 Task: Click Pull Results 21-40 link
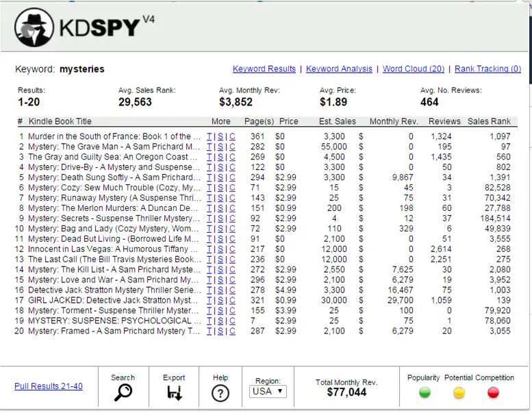pyautogui.click(x=49, y=386)
